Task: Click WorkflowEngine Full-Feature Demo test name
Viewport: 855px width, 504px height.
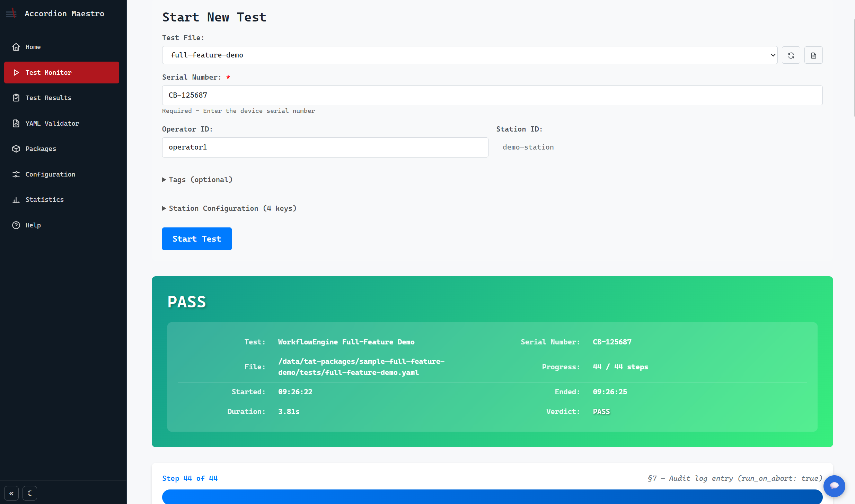Action: point(346,342)
